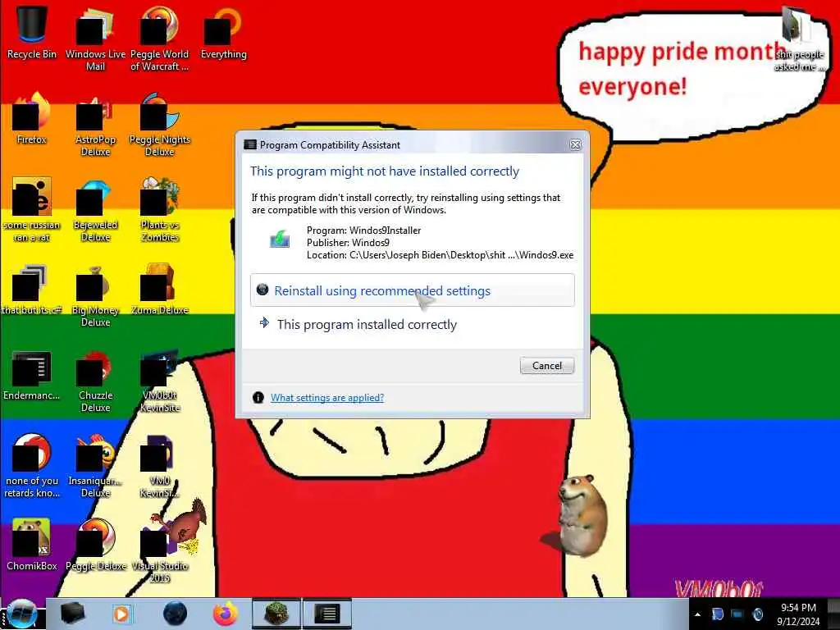Open Windows Live Mail desktop icon
The width and height of the screenshot is (840, 630).
(95, 38)
